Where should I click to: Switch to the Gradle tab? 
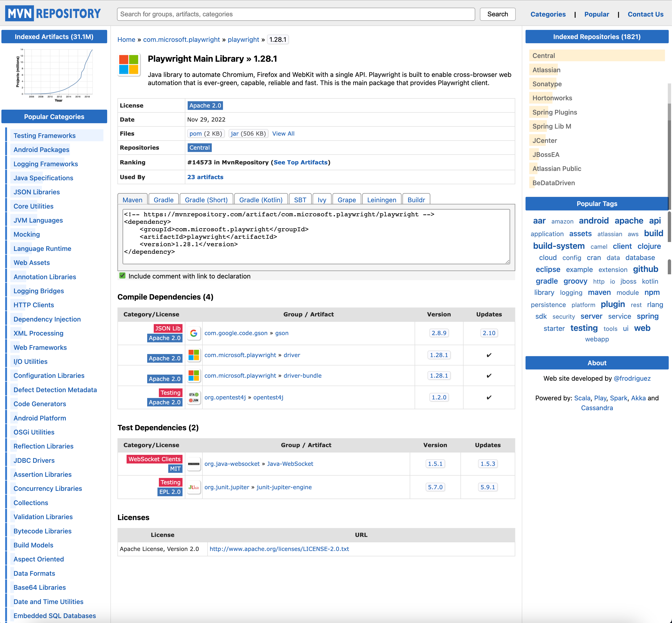click(x=164, y=199)
